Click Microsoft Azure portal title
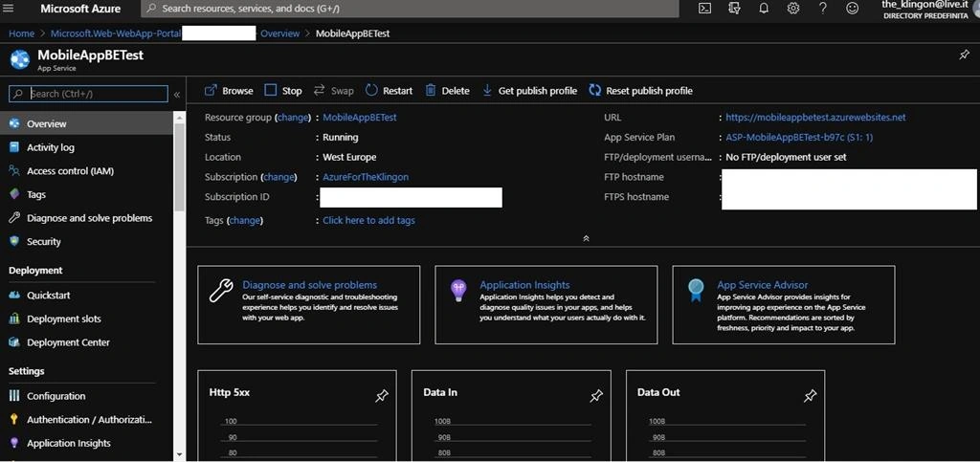Viewport: 980px width, 462px height. tap(80, 9)
